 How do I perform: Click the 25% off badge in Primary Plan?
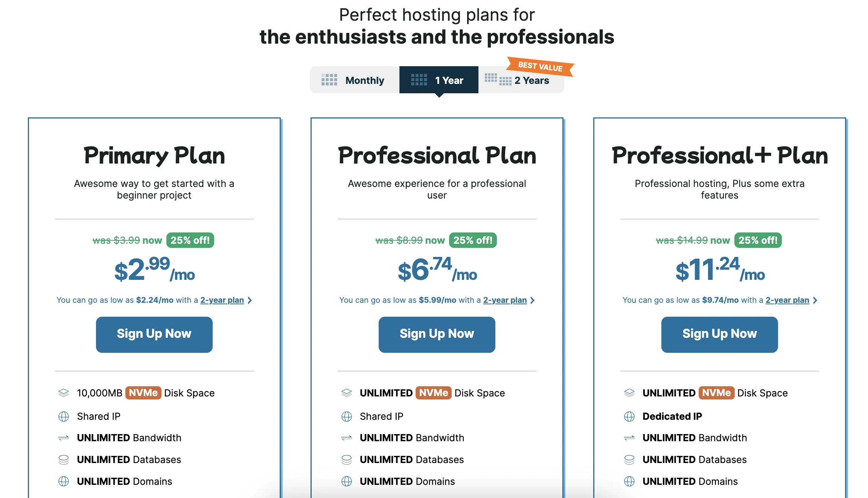pyautogui.click(x=190, y=240)
